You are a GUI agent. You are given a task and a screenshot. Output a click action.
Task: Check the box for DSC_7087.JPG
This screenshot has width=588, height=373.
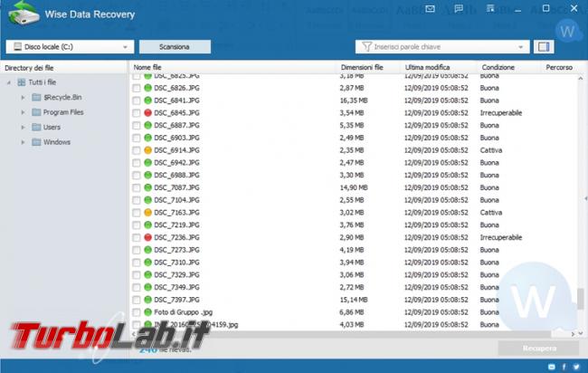137,187
